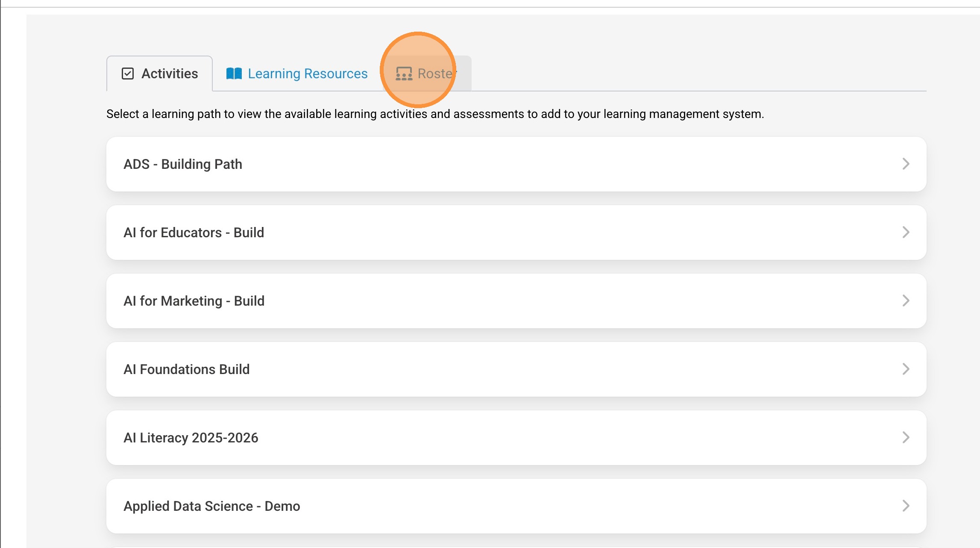Click the learning path instruction text
Image resolution: width=980 pixels, height=548 pixels.
435,114
